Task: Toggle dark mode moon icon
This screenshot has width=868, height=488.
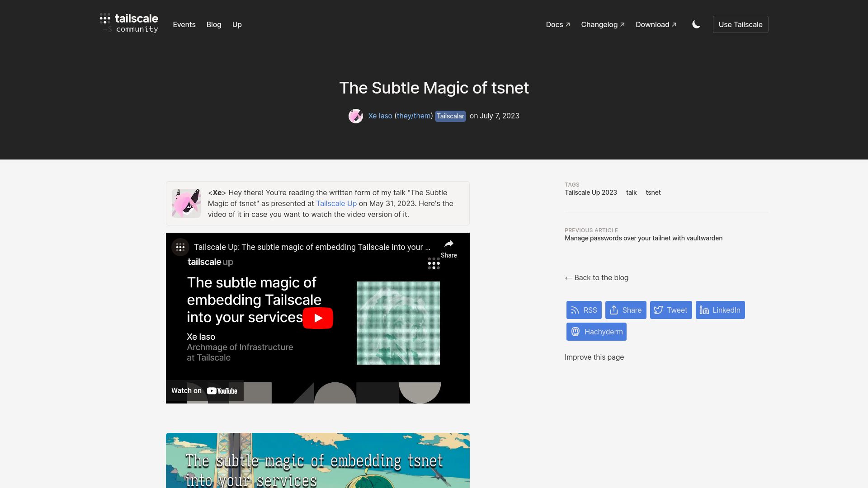Action: (x=696, y=24)
